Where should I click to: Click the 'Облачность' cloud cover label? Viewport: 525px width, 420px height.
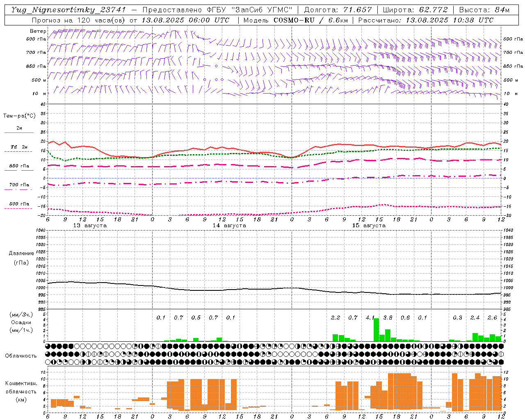tap(21, 356)
